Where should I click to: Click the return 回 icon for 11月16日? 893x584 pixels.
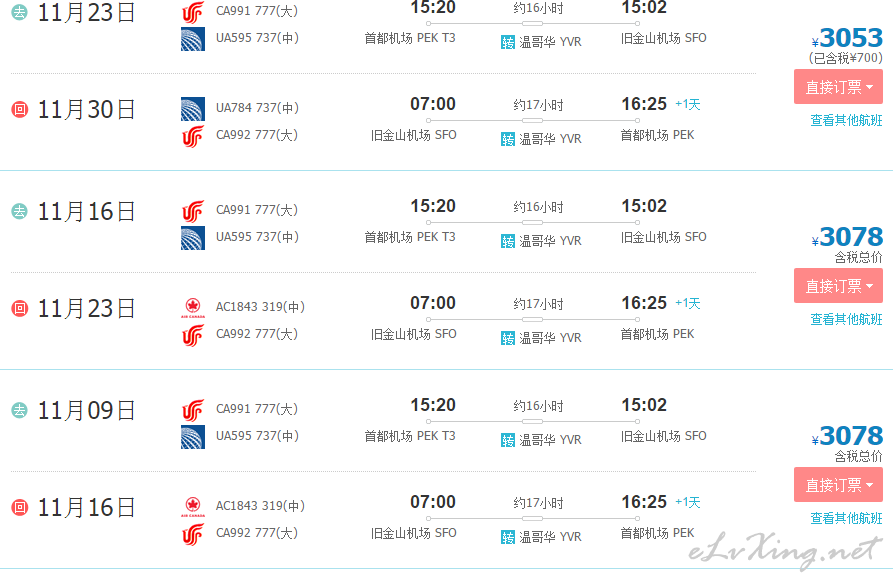pos(19,507)
